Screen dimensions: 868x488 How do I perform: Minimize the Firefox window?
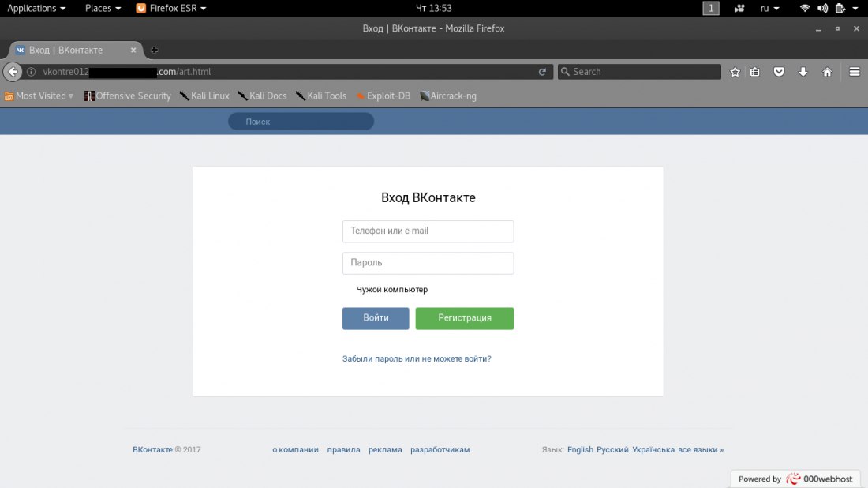point(818,28)
